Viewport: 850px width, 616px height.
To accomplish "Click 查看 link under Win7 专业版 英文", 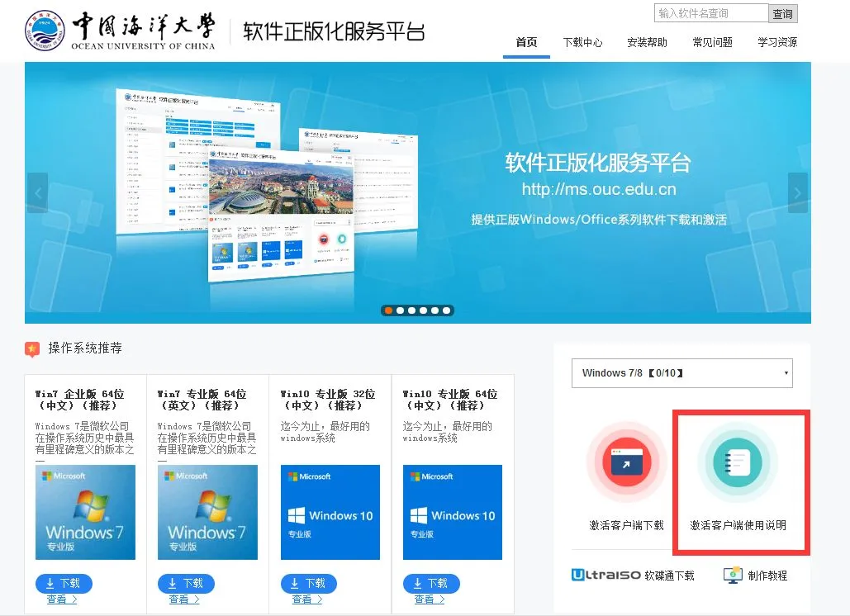I will click(184, 599).
